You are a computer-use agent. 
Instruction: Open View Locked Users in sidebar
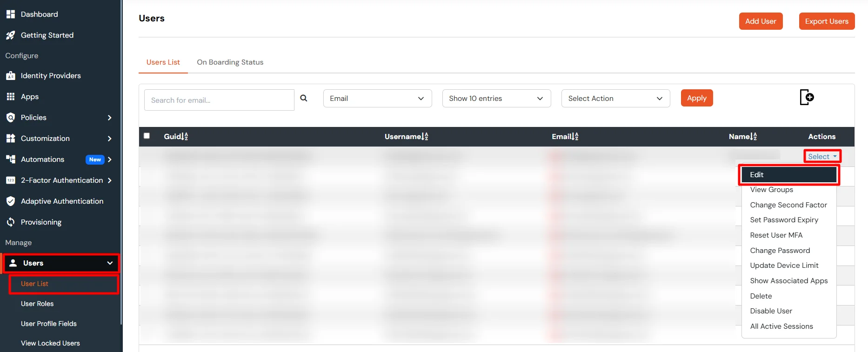[50, 343]
